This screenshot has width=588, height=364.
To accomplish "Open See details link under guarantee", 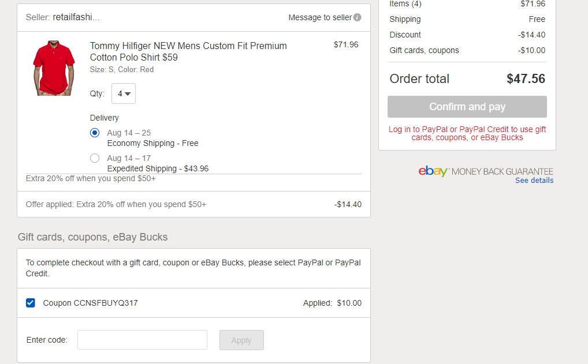I will point(534,181).
